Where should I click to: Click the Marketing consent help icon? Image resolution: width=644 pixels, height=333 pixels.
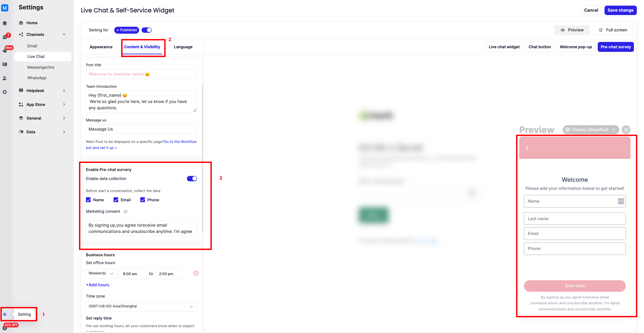(x=125, y=212)
